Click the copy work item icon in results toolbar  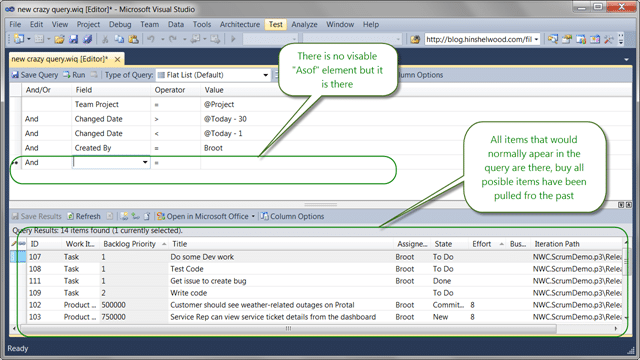[x=147, y=216]
